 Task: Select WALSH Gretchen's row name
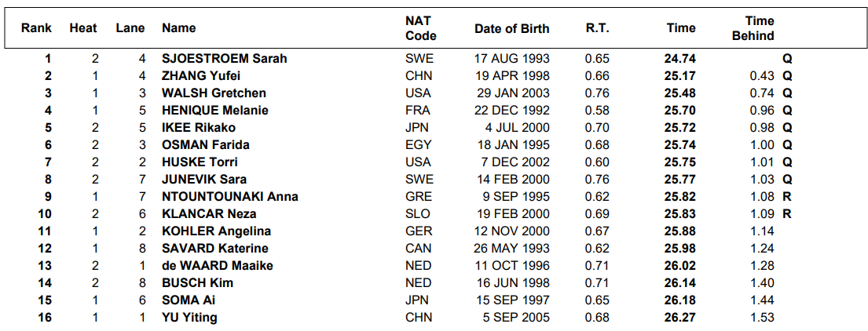[214, 93]
